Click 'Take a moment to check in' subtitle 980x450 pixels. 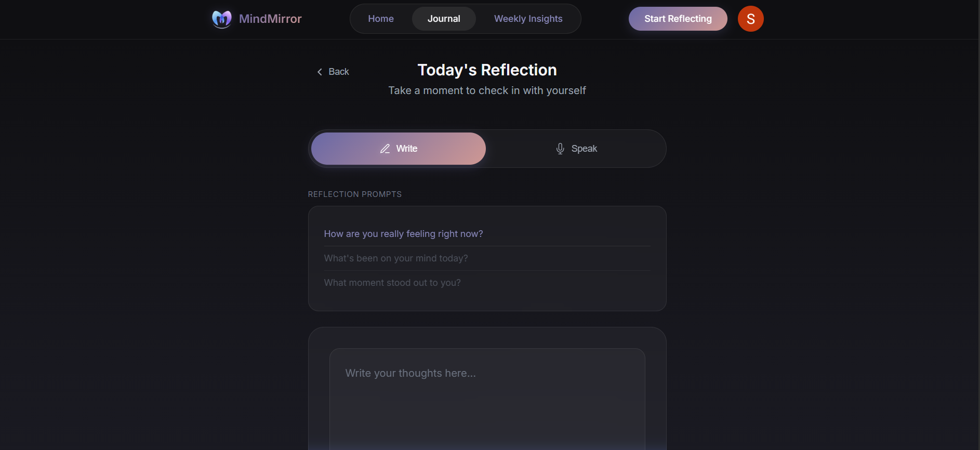[x=487, y=90]
